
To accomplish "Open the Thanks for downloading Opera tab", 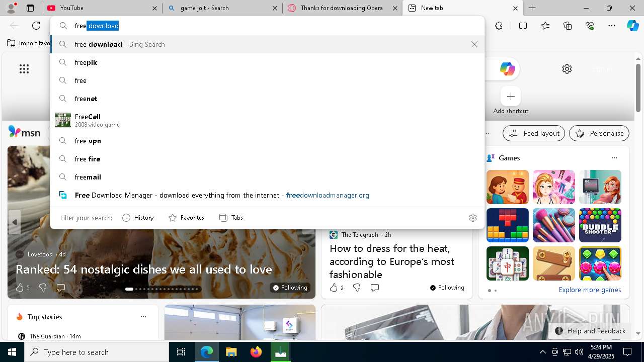I will pos(342,8).
